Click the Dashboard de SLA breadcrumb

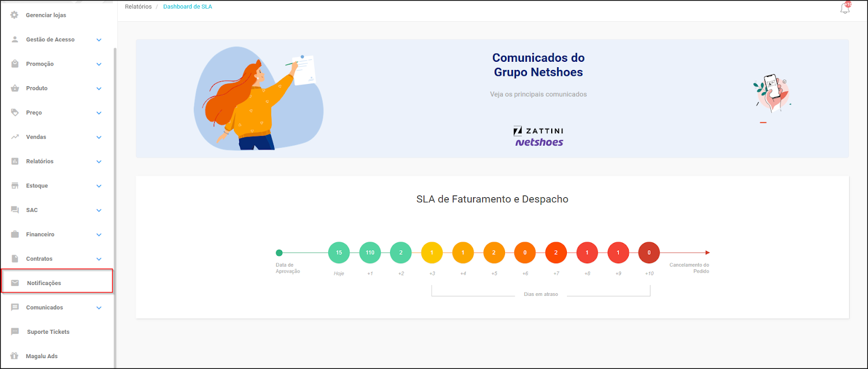pos(188,7)
